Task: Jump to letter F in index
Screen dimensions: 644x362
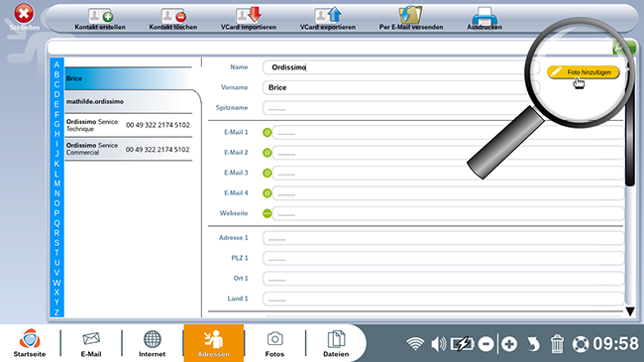Action: pos(56,114)
